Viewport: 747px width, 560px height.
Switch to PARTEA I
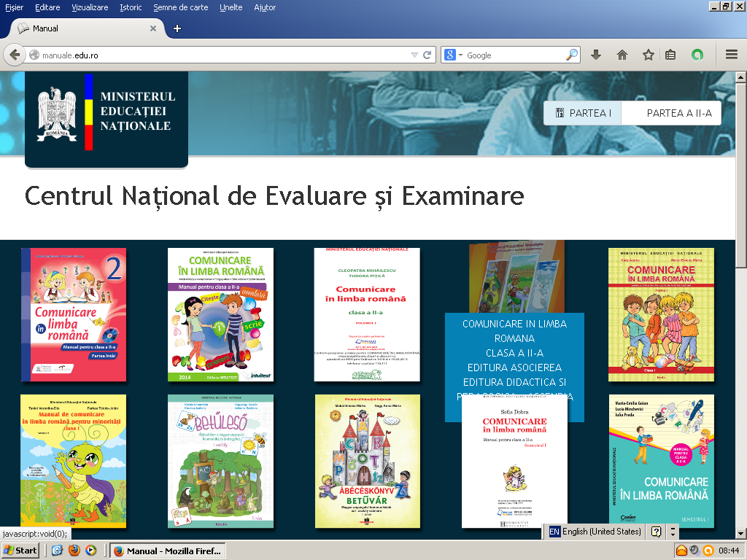click(x=583, y=113)
